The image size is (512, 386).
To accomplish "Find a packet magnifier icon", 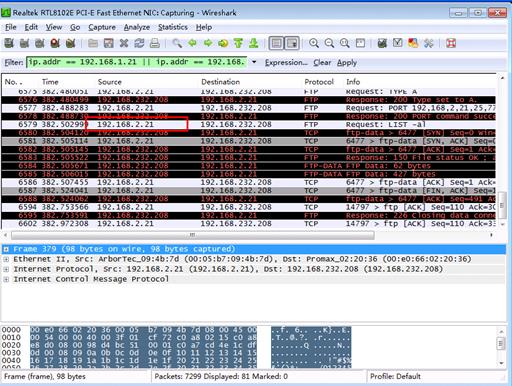I will pyautogui.click(x=177, y=43).
